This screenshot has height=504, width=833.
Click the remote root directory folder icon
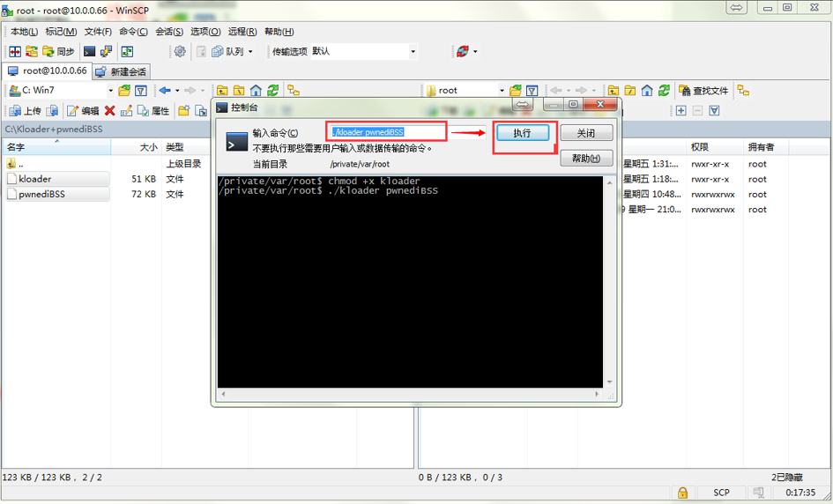[630, 90]
